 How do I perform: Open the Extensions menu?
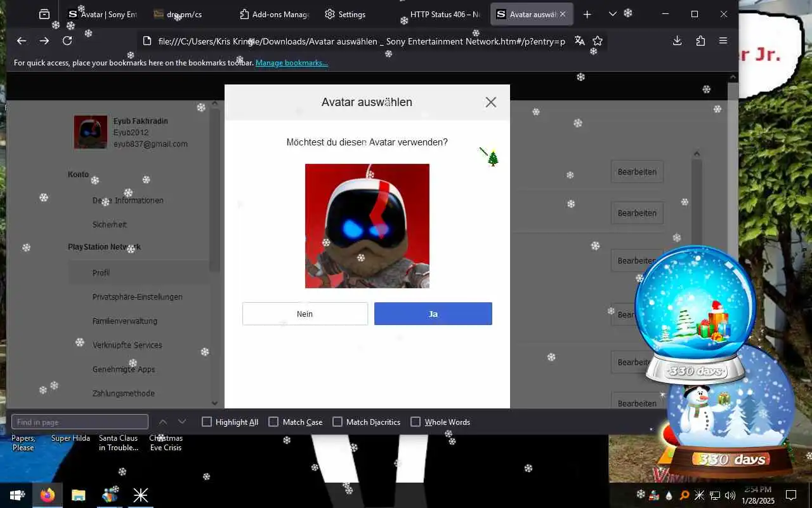click(700, 41)
